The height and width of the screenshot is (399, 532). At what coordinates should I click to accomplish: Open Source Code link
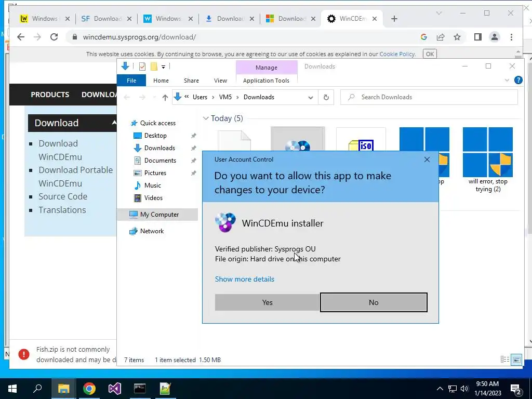pyautogui.click(x=63, y=196)
